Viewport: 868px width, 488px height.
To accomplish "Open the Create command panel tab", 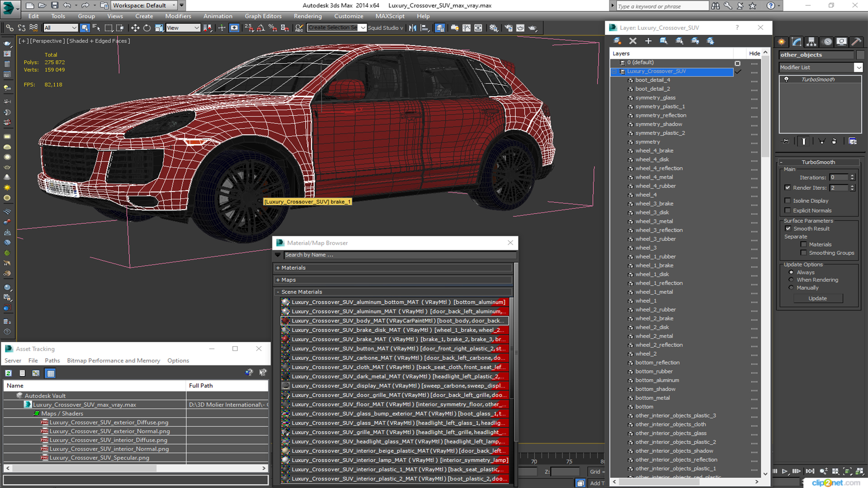I will click(782, 42).
